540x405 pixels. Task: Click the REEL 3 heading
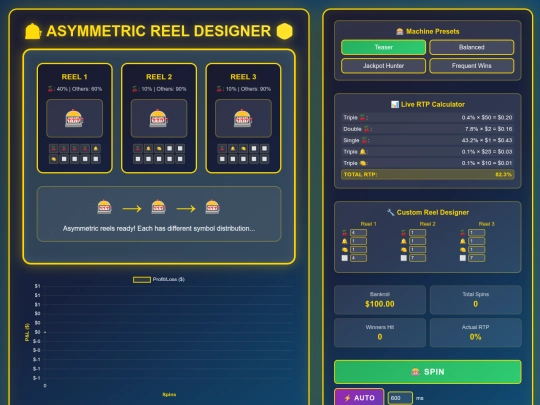pos(243,77)
